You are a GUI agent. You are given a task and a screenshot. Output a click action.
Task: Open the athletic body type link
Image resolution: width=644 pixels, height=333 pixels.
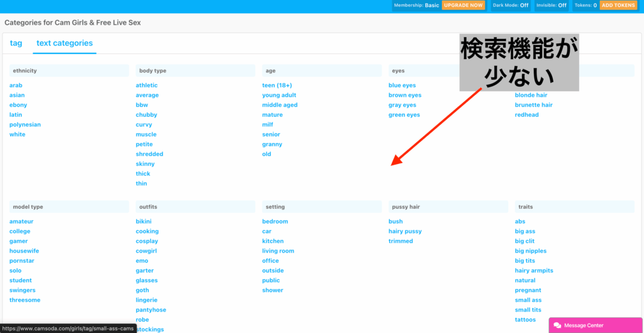(147, 85)
